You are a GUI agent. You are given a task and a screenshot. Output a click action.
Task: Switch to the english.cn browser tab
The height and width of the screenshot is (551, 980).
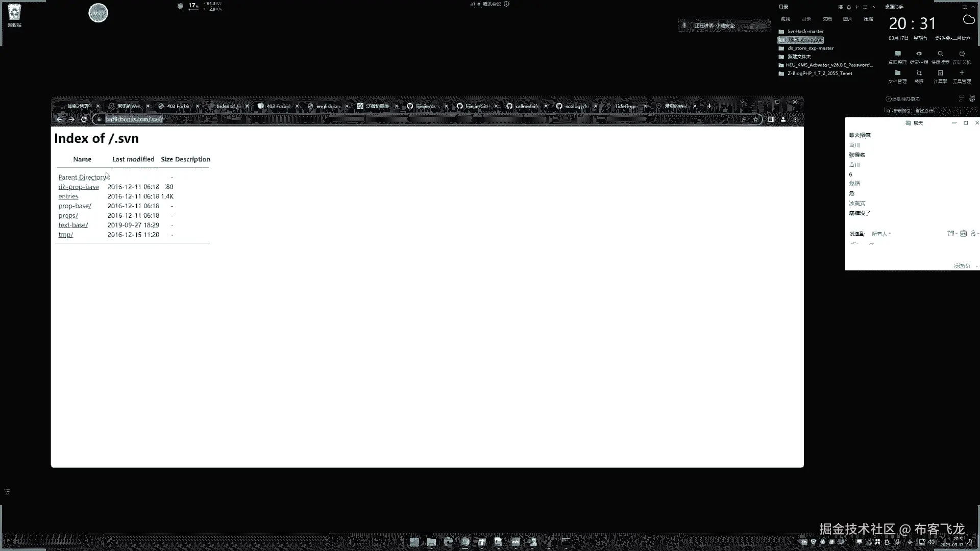(x=327, y=106)
